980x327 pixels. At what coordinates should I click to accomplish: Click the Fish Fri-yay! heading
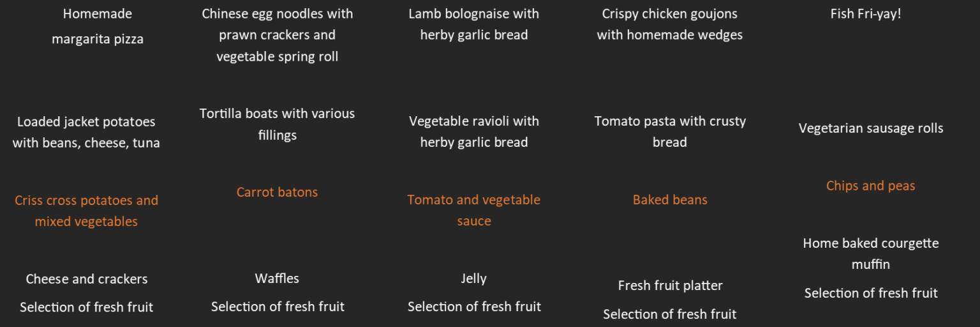tap(866, 13)
